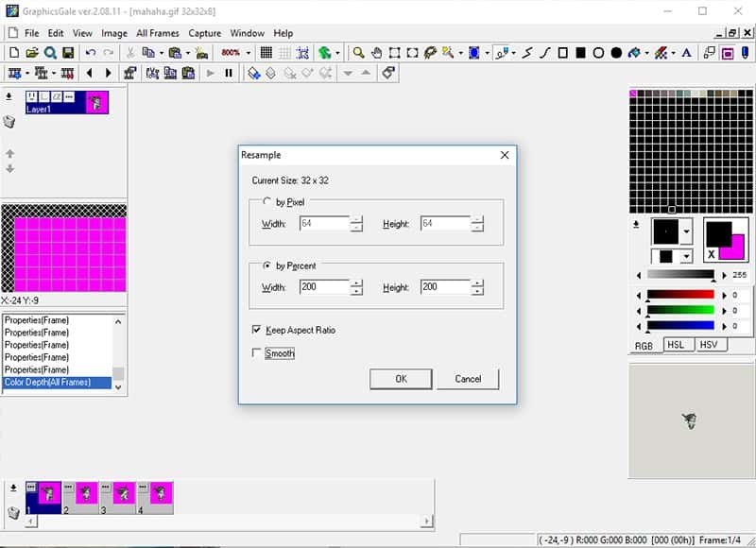This screenshot has width=756, height=548.
Task: Click the percent Height input field
Action: [x=445, y=287]
